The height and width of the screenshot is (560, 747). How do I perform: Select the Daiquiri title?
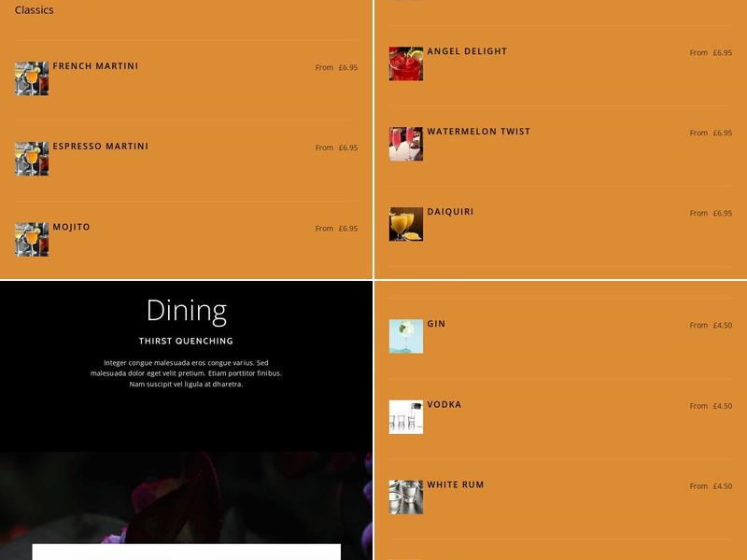coord(450,212)
